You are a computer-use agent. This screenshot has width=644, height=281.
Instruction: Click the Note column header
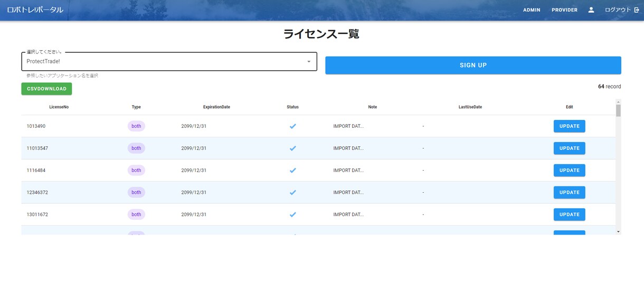coord(373,107)
